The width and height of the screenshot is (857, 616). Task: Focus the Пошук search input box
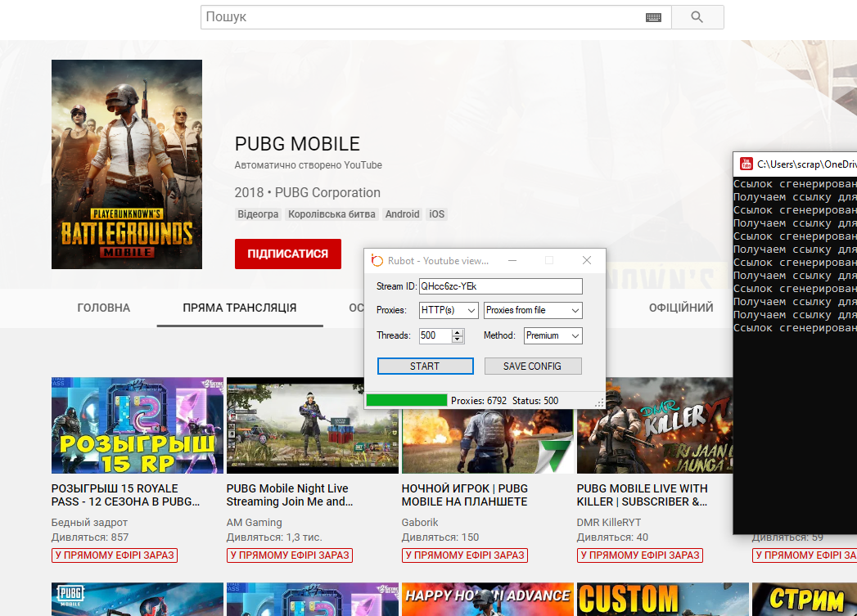point(422,17)
